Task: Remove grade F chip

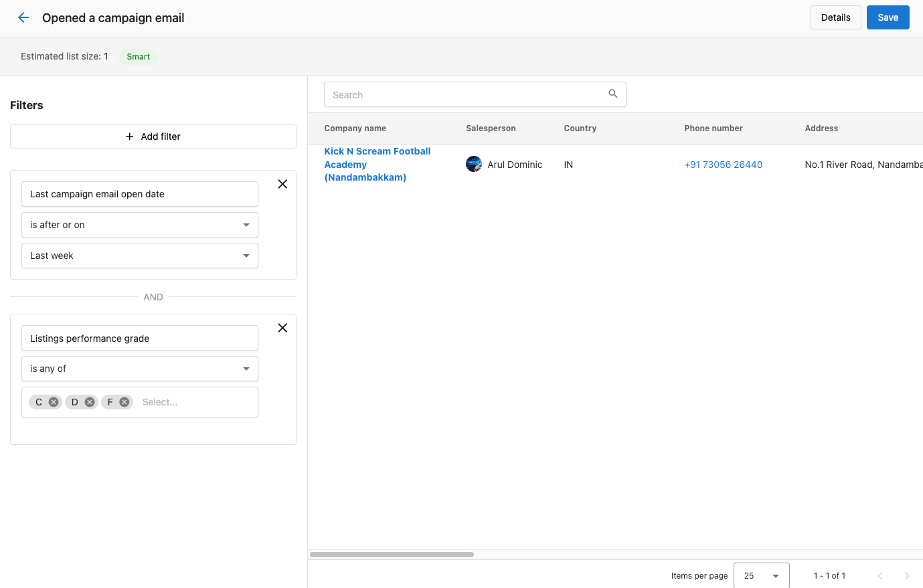Action: 124,402
